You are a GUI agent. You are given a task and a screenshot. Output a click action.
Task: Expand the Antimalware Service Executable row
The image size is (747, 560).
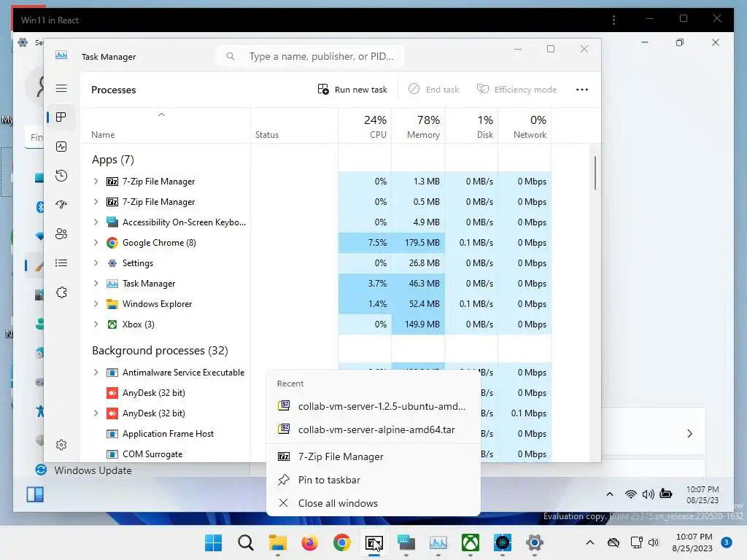pyautogui.click(x=96, y=373)
